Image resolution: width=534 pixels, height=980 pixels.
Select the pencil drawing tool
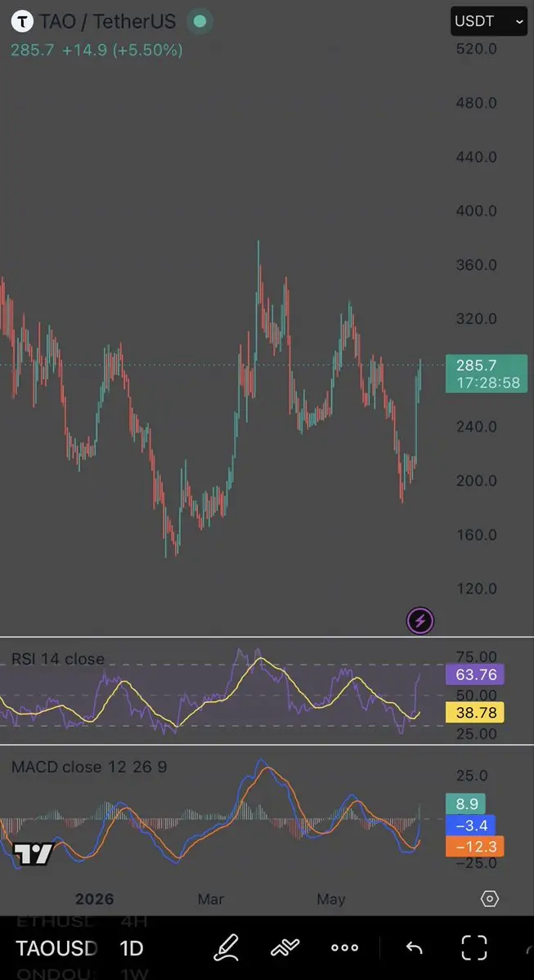click(227, 947)
